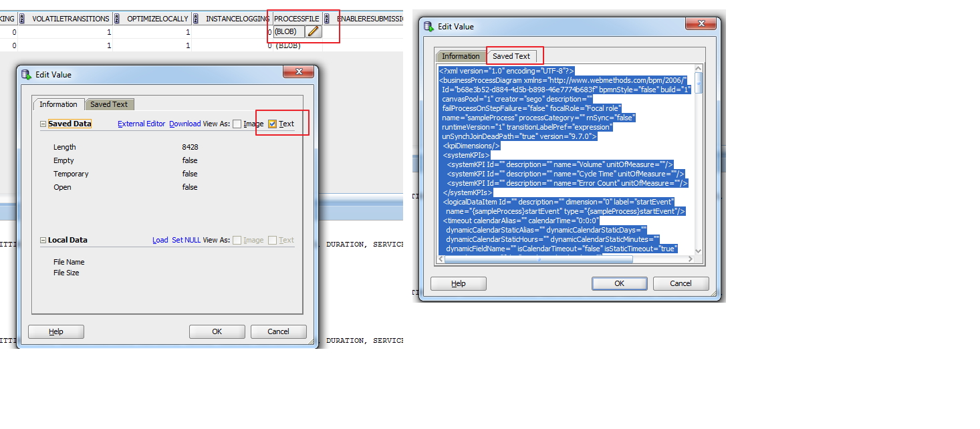The width and height of the screenshot is (980, 429).
Task: Select Saved Text tab in right dialog
Action: click(x=511, y=56)
